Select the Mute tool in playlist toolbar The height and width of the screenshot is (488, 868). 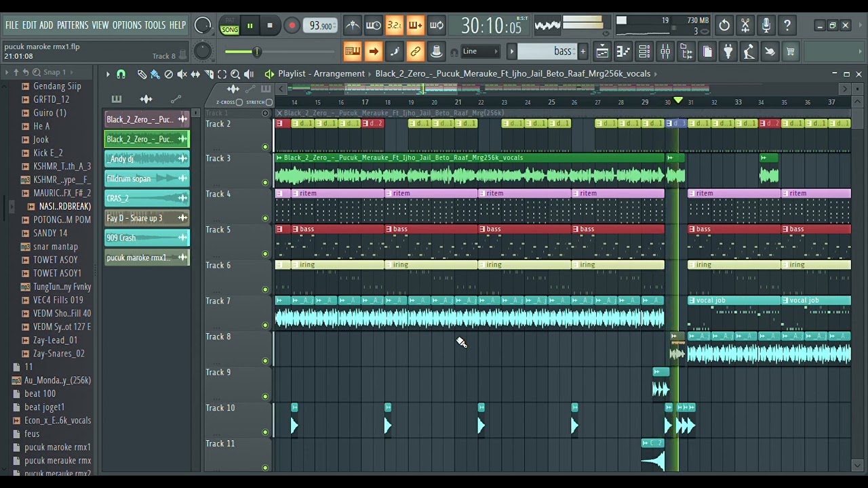[182, 74]
